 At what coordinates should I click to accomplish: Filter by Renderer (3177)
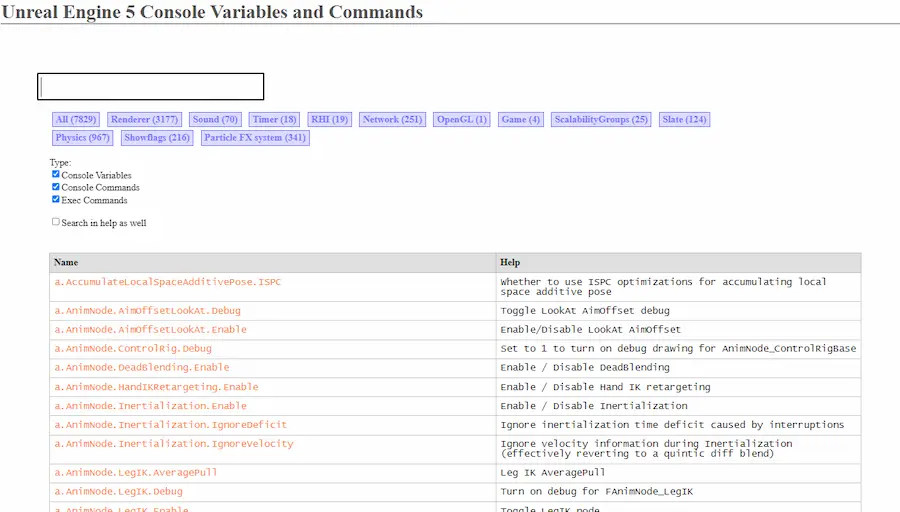point(145,119)
